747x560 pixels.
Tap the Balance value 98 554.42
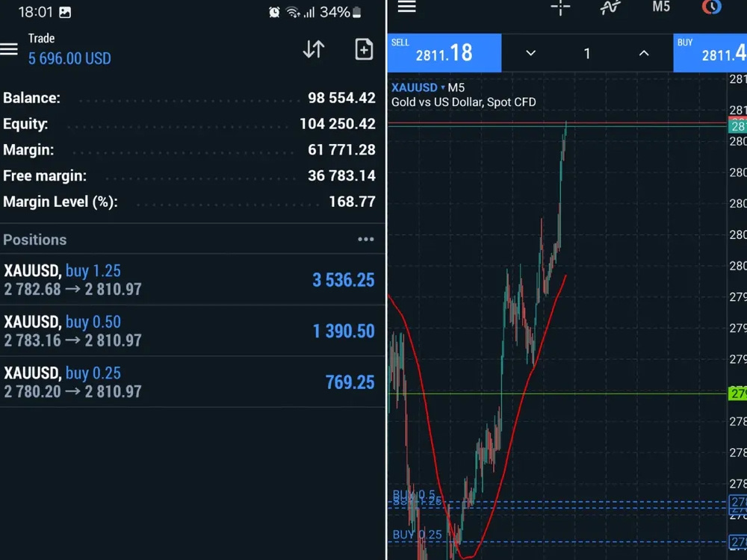click(341, 98)
